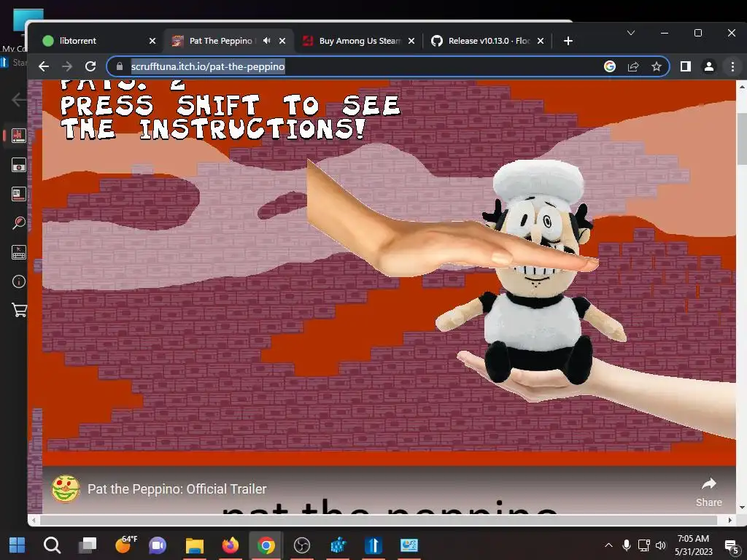The height and width of the screenshot is (560, 747).
Task: Close the Buy Among Us Steam tab
Action: 411,41
